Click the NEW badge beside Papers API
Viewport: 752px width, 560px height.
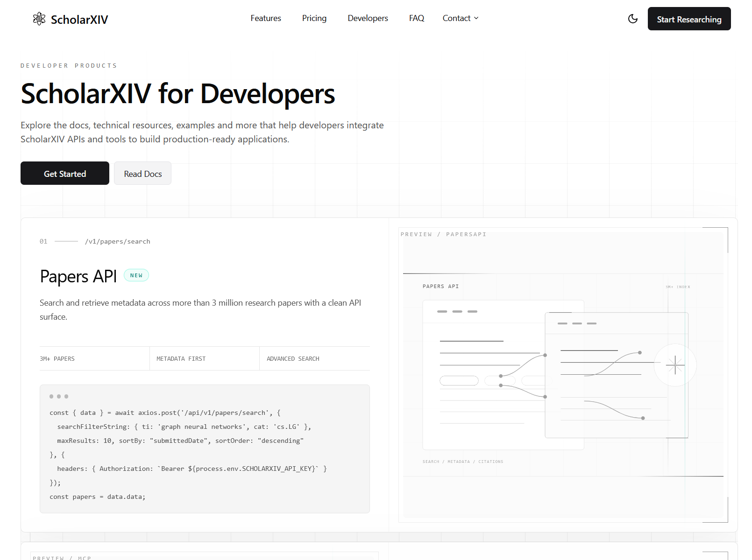[136, 275]
